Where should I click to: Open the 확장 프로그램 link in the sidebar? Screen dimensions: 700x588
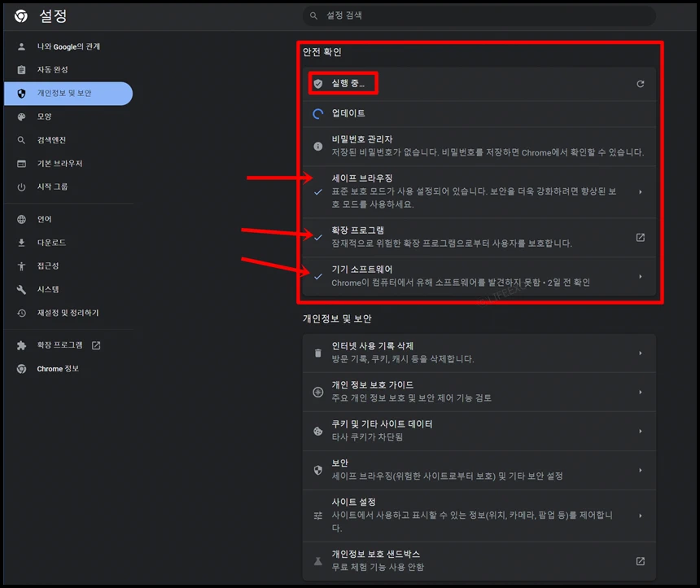[x=68, y=345]
